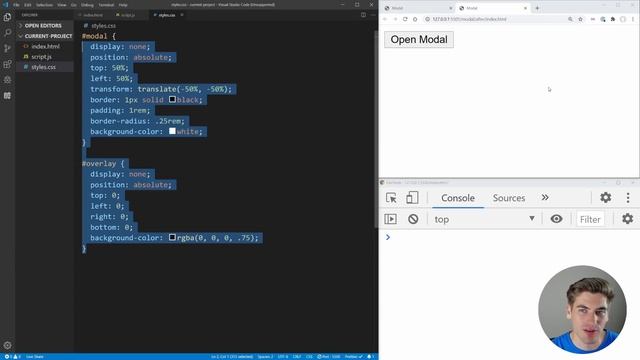
Task: Toggle the DevTools device toolbar
Action: click(x=412, y=198)
